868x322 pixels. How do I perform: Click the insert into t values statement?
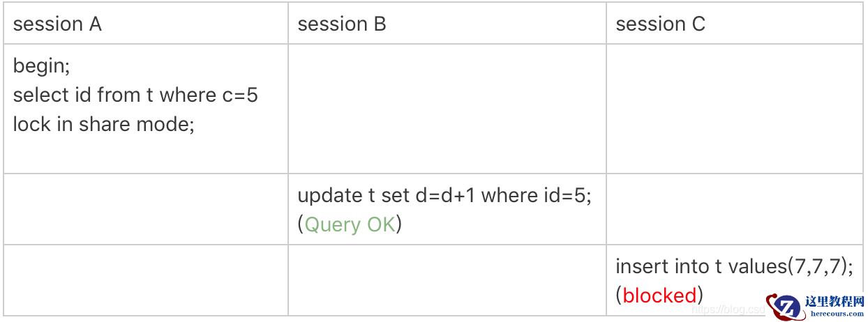pos(734,266)
